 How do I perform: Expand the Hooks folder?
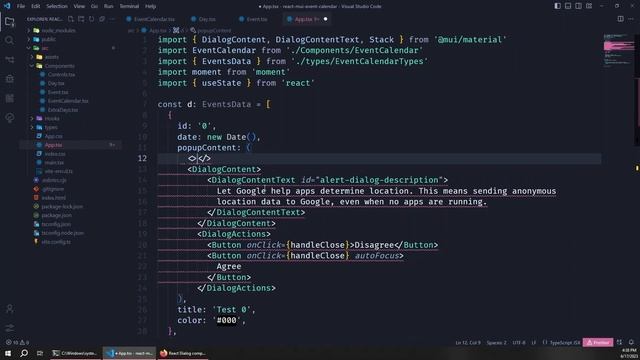(x=32, y=118)
